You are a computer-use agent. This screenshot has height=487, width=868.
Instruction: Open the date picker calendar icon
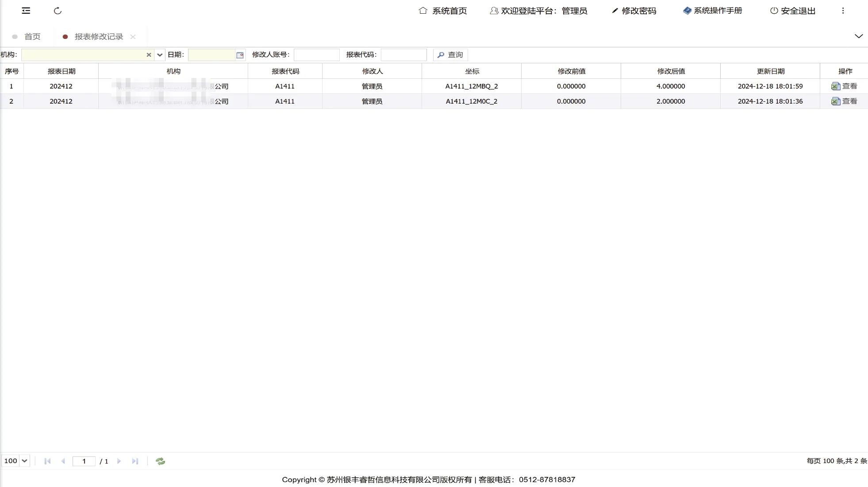[x=240, y=55]
